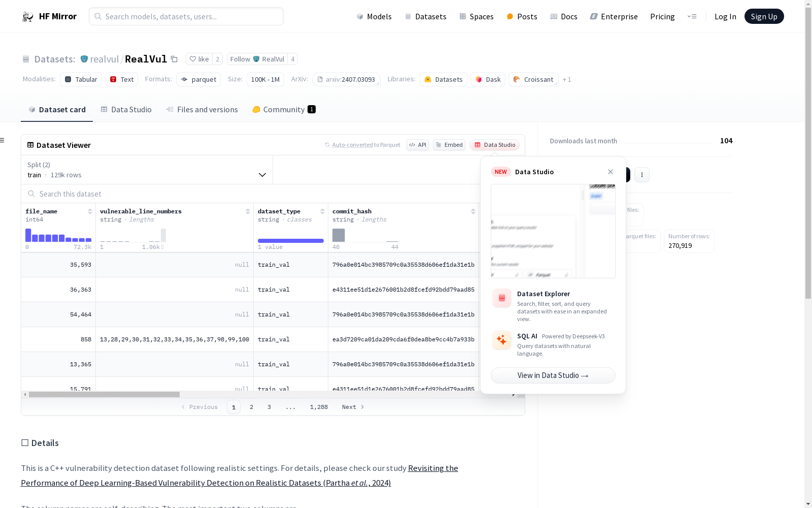Copy the RealVul dataset name icon
812x508 pixels.
(x=174, y=59)
